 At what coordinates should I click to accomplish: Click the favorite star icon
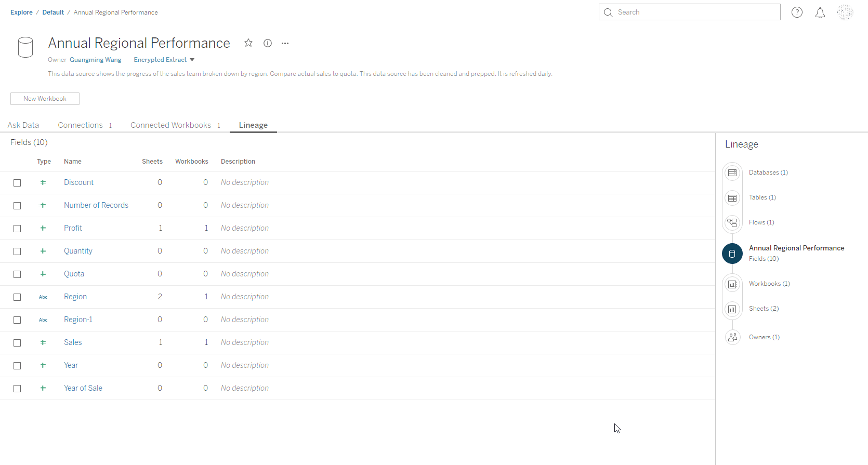tap(248, 43)
